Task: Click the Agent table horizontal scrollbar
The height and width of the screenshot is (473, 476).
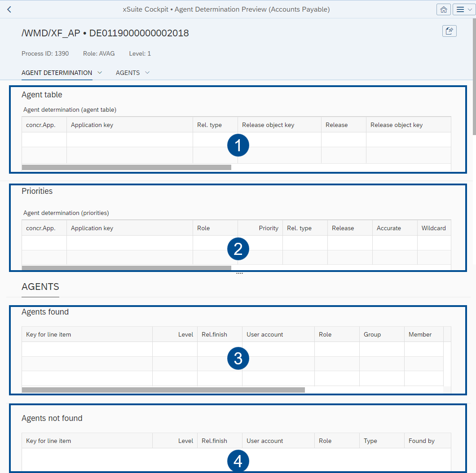Action: (x=126, y=167)
